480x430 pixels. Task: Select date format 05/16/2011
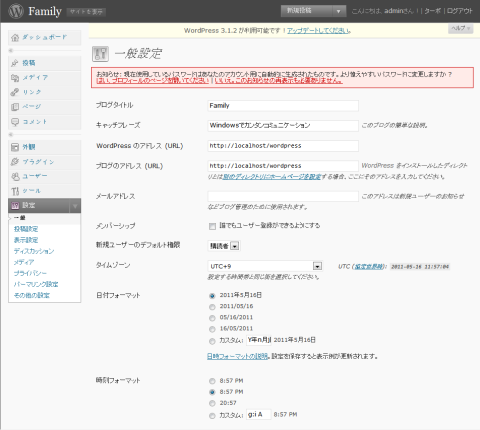(212, 318)
